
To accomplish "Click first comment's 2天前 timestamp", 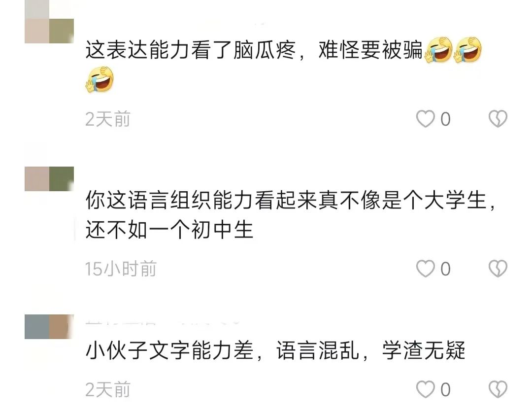I will point(108,119).
